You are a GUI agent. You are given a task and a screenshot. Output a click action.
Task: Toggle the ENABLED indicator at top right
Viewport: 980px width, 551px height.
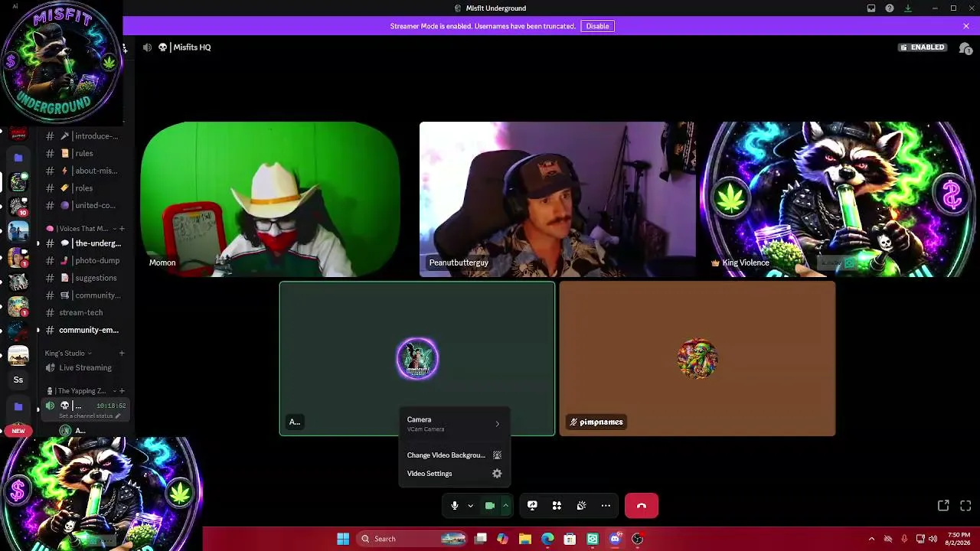923,47
